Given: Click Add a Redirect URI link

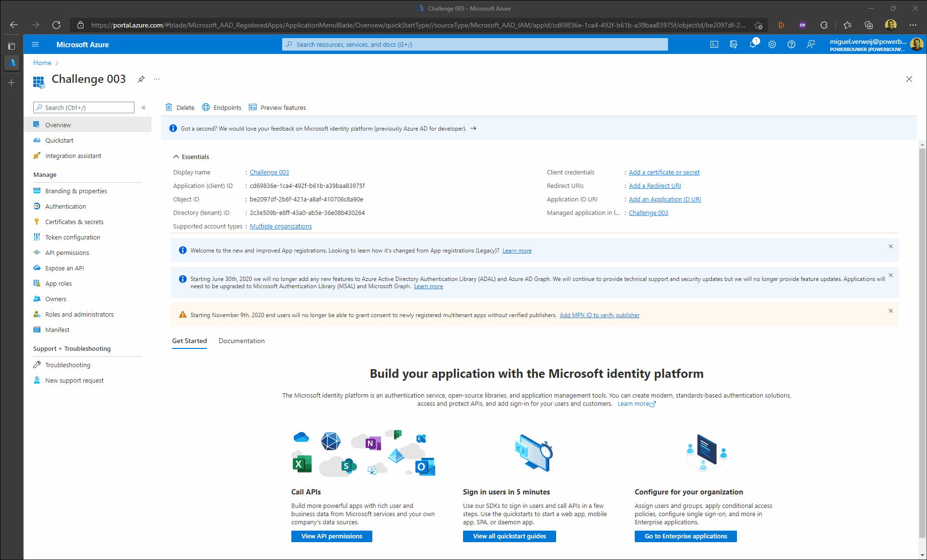Looking at the screenshot, I should pos(655,186).
